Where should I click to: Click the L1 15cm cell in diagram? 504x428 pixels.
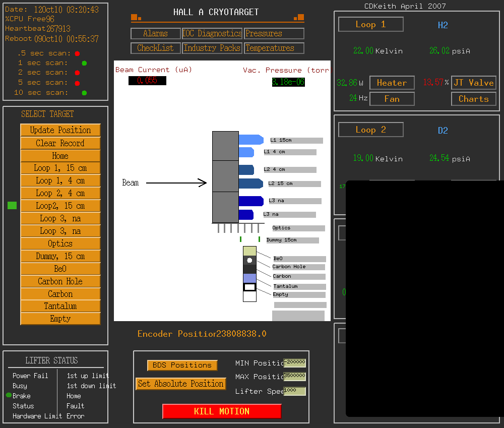[x=251, y=140]
